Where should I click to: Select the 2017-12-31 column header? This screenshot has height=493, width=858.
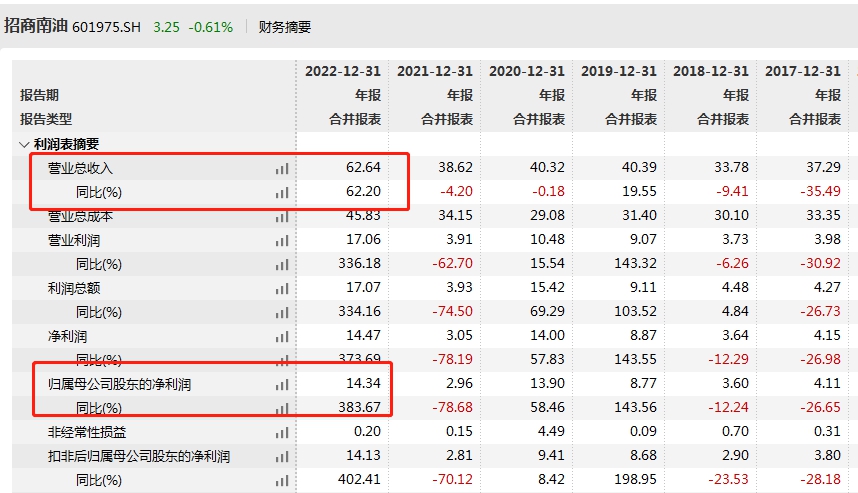point(802,71)
